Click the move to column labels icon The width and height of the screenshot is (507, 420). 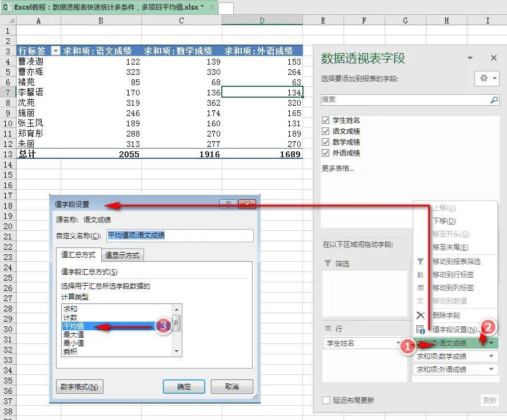tap(420, 288)
